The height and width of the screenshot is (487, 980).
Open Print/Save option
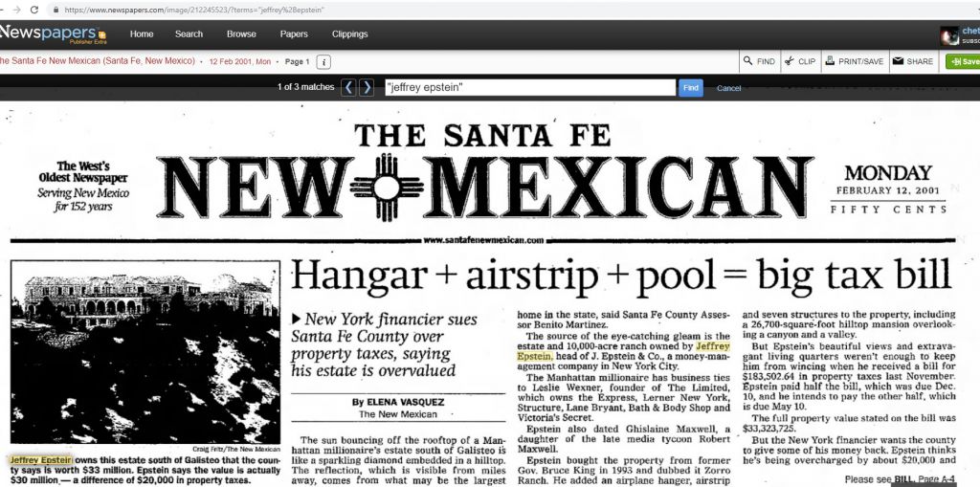pyautogui.click(x=854, y=61)
